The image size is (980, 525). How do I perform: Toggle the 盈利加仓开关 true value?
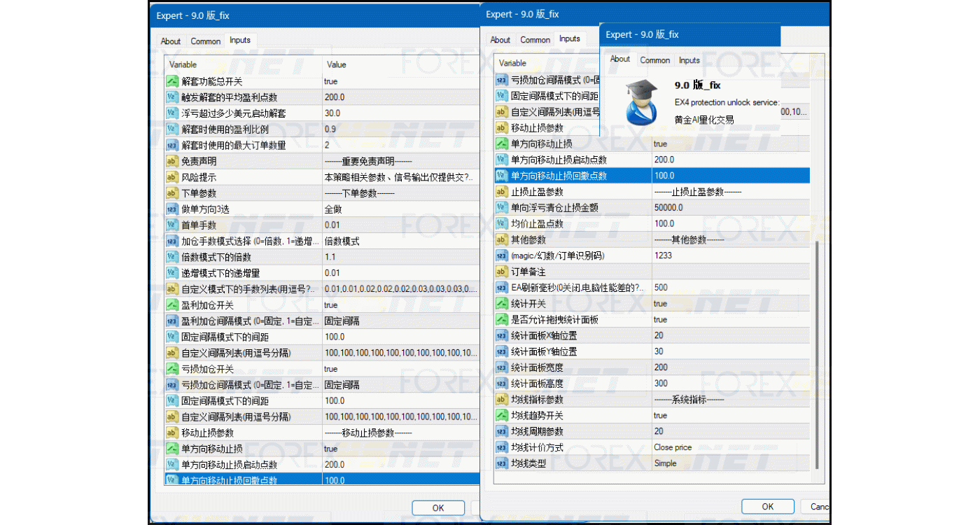[400, 305]
